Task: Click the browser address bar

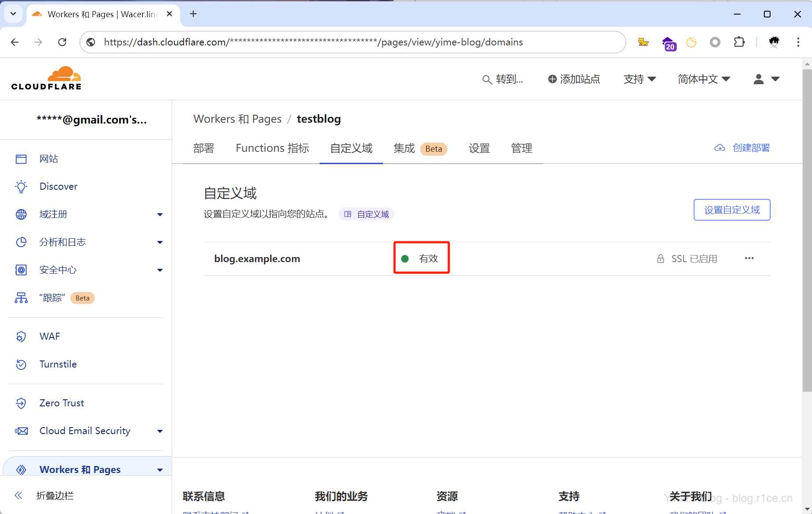Action: tap(353, 42)
